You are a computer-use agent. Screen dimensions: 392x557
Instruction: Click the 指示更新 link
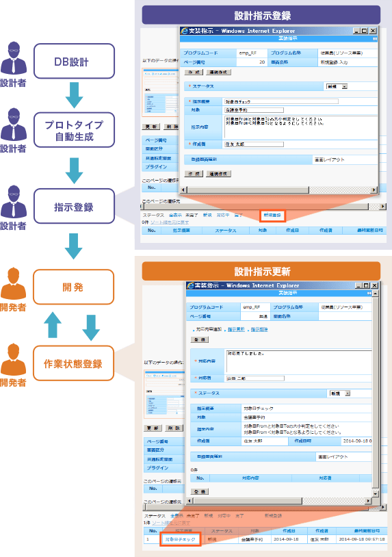tap(236, 329)
